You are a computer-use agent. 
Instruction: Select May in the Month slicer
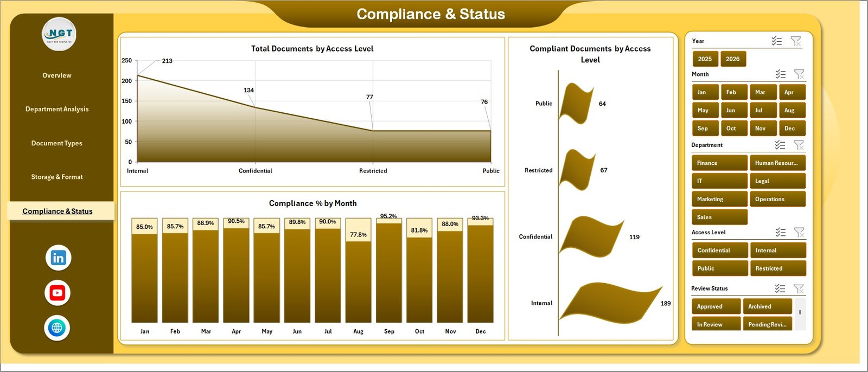(705, 110)
